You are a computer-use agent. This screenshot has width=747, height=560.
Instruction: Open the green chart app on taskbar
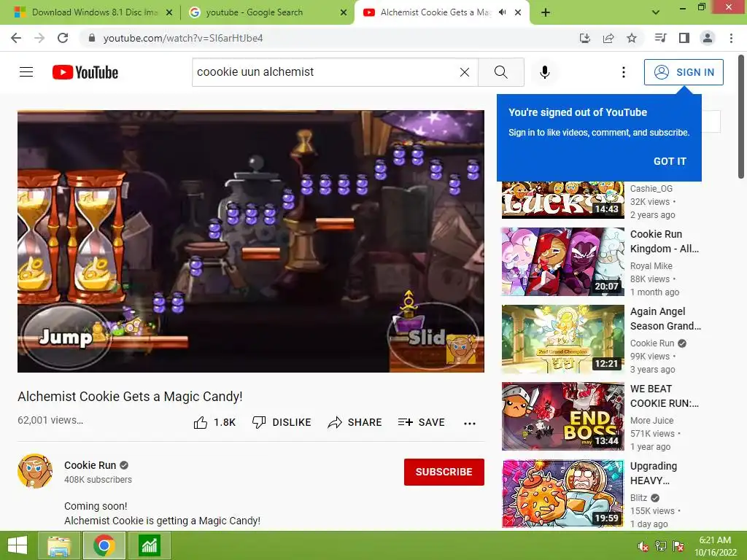(x=150, y=545)
